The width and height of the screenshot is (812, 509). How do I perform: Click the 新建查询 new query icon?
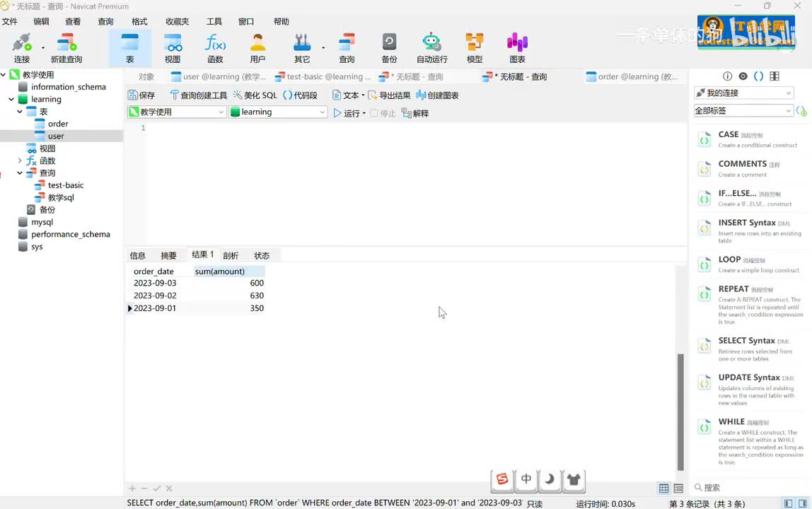click(66, 47)
